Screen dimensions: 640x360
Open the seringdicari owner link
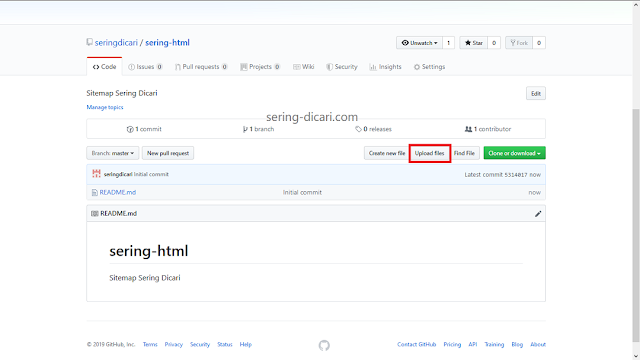click(x=116, y=42)
